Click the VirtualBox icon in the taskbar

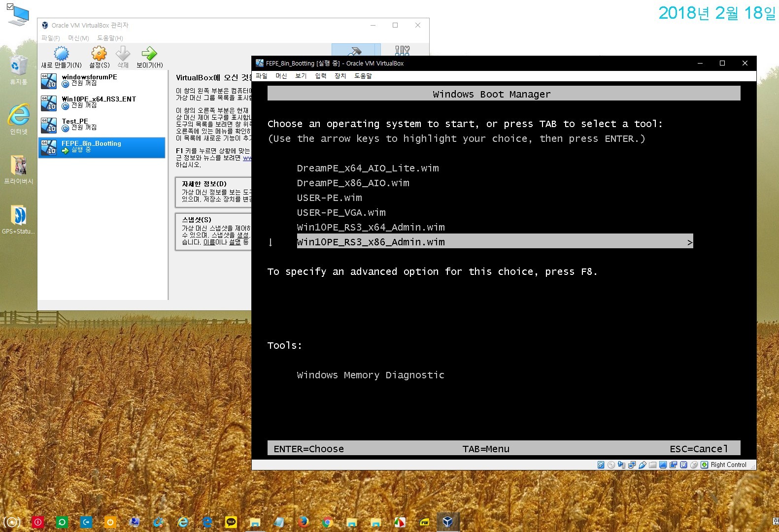(447, 522)
